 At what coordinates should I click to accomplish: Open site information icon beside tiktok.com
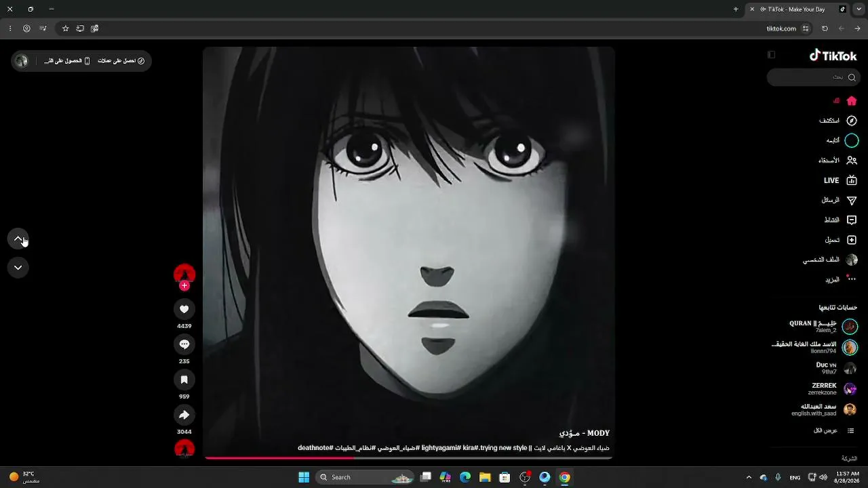tap(806, 28)
